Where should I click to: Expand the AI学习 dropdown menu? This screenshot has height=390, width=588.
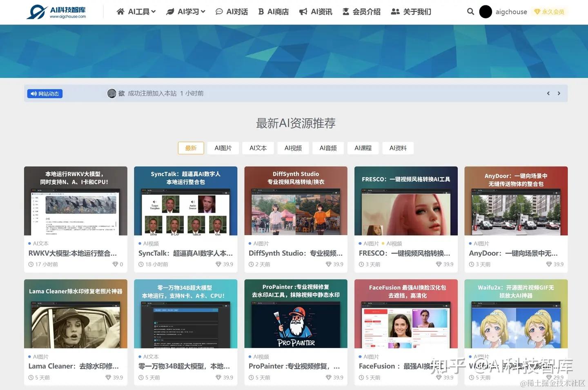click(x=186, y=11)
